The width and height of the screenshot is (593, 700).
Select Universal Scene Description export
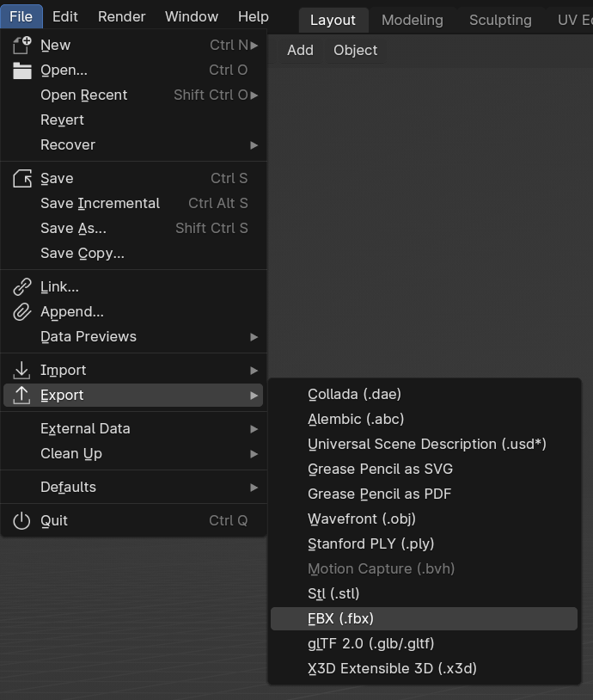pyautogui.click(x=424, y=445)
